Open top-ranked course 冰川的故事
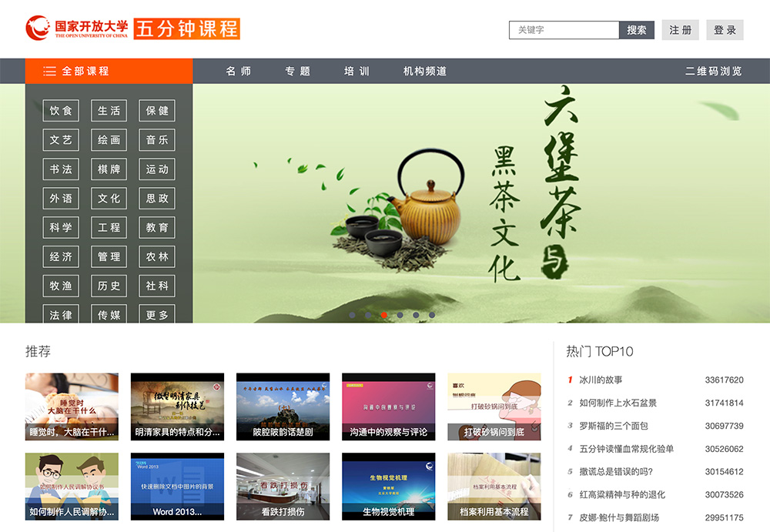The image size is (770, 532). 601,380
